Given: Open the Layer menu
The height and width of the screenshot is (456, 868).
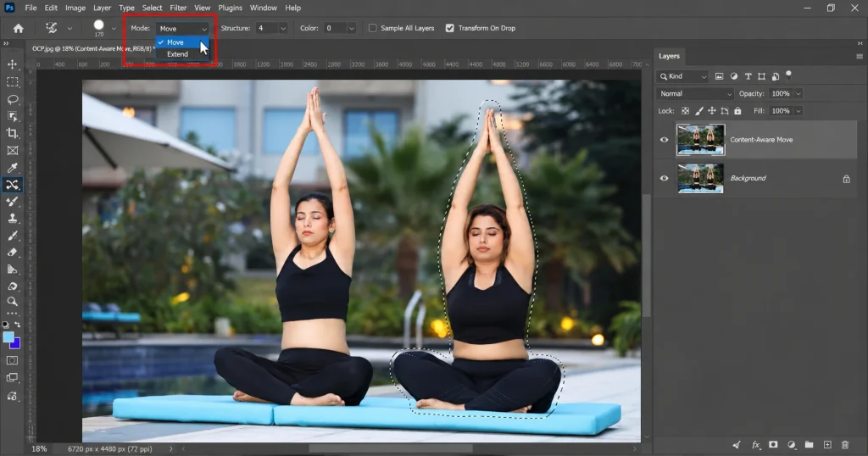Looking at the screenshot, I should [x=102, y=8].
